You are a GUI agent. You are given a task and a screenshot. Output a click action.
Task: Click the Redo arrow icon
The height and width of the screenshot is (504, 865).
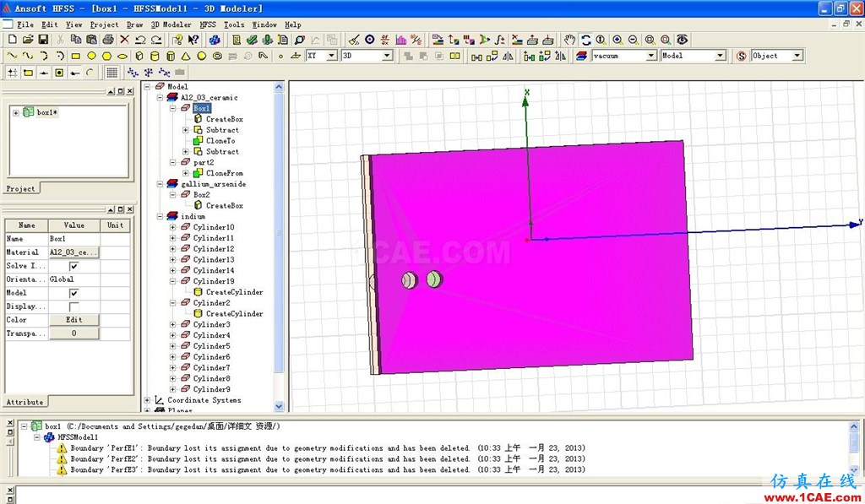(x=156, y=40)
